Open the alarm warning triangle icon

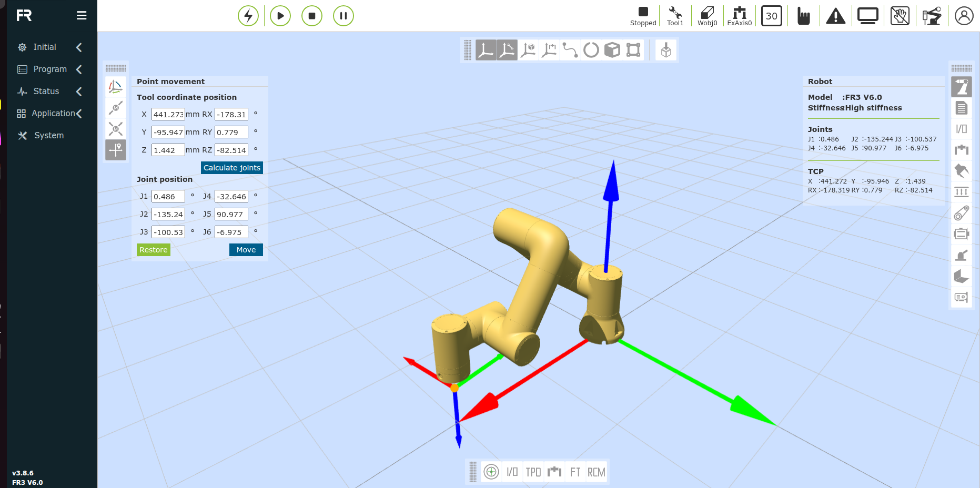(x=835, y=16)
